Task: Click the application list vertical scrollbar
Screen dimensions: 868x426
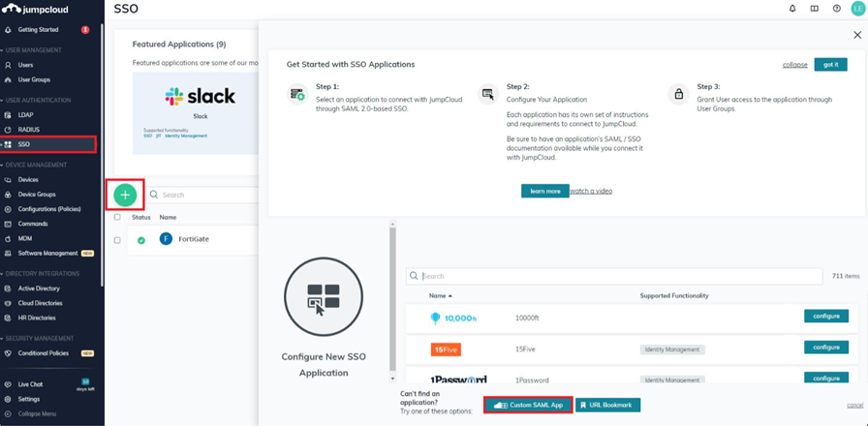Action: coord(392,290)
